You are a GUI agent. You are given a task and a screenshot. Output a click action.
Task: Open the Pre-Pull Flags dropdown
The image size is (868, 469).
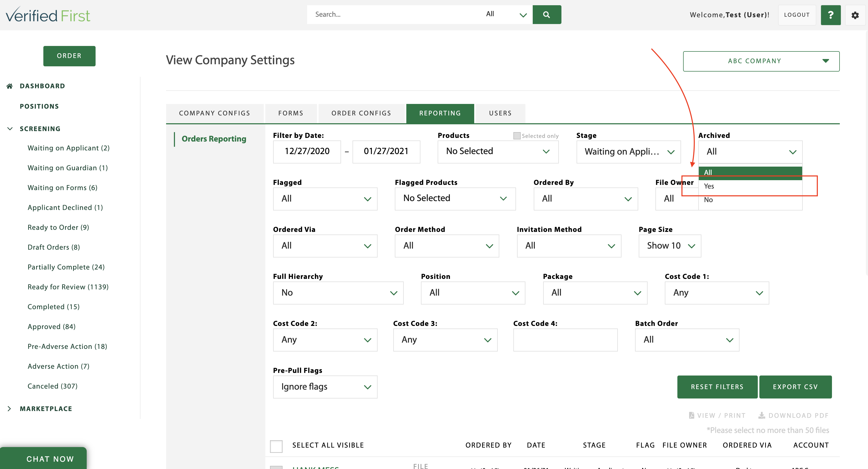click(325, 387)
